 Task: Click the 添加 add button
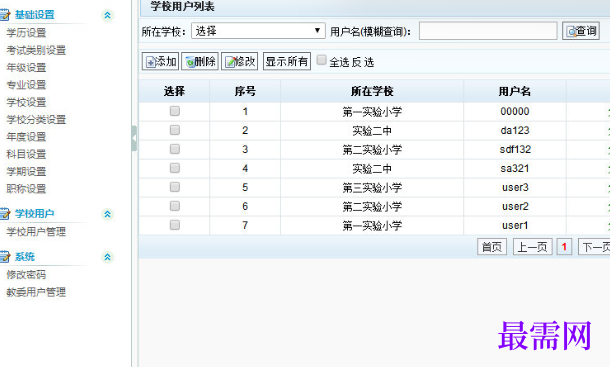coord(160,61)
